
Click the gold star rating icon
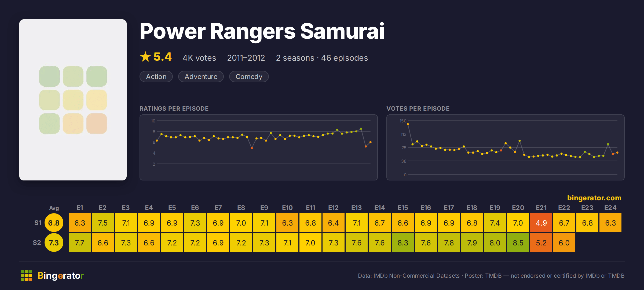[145, 57]
